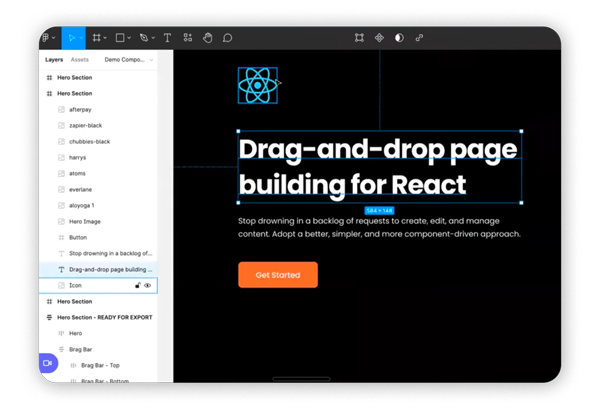Select the React logo on the canvas

point(258,85)
